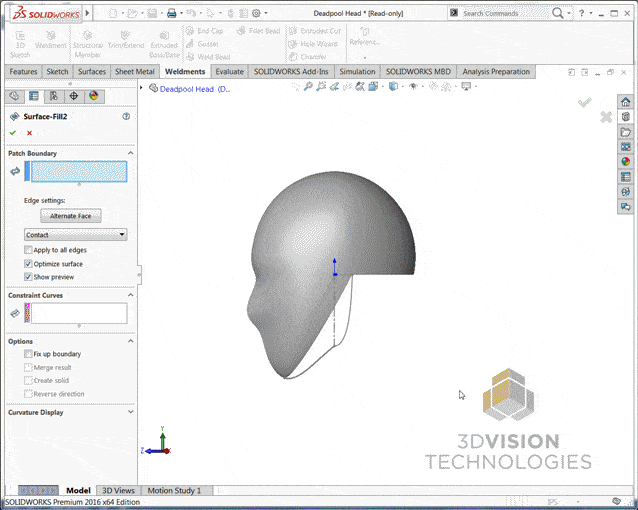Switch to FeatureManager design tree tab
The height and width of the screenshot is (510, 638).
14,96
